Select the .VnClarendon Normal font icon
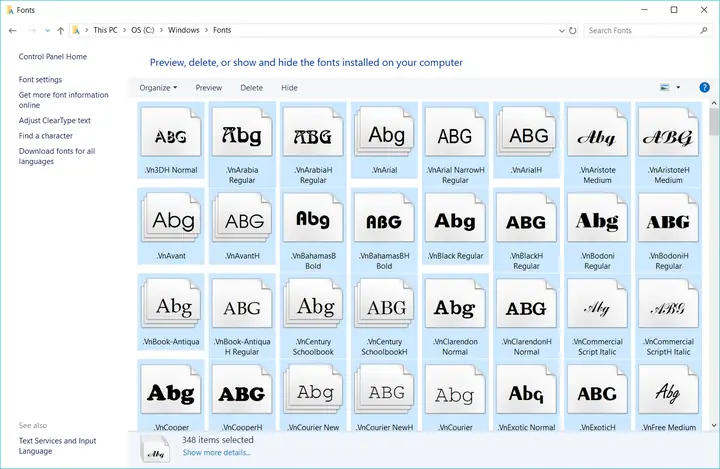This screenshot has width=720, height=469. [455, 304]
